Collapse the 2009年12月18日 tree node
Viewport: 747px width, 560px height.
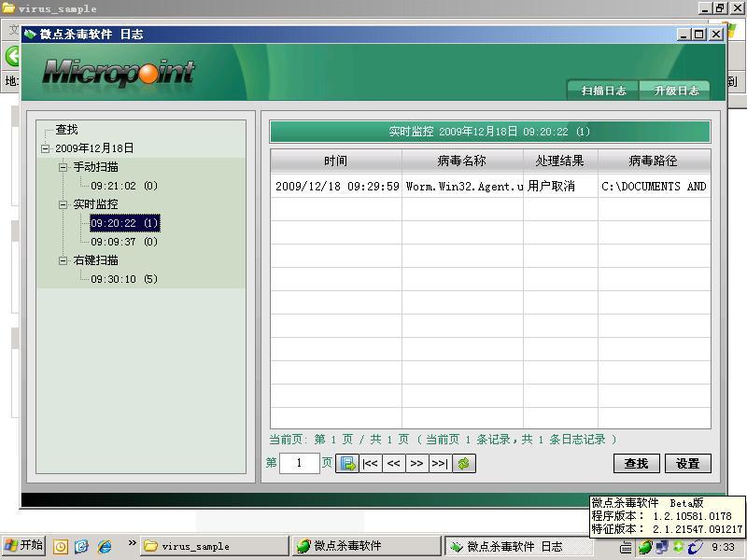coord(45,148)
